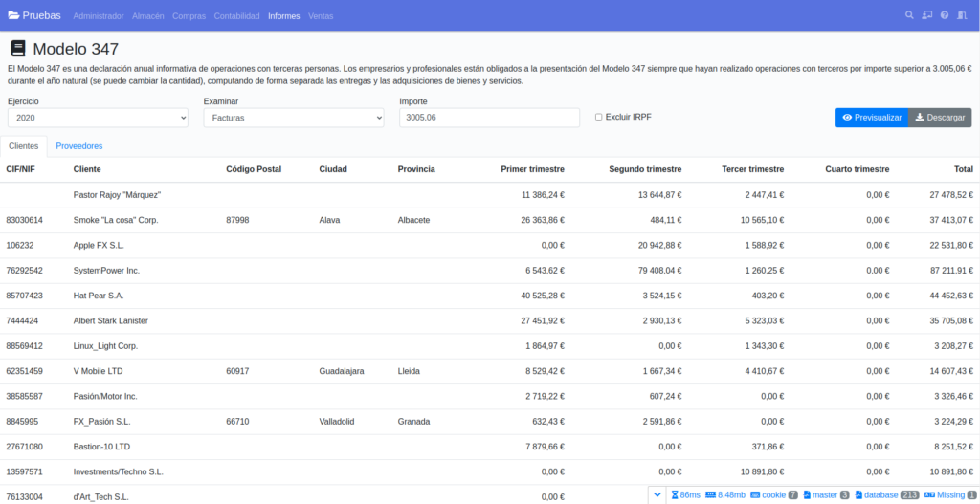The image size is (980, 504).
Task: Open the help question mark icon
Action: 945,15
